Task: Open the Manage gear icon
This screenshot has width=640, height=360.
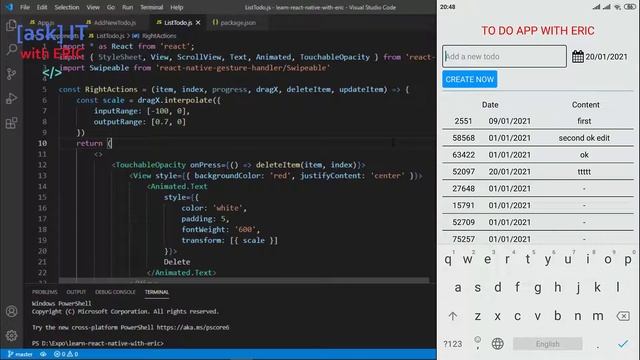Action: point(11,336)
